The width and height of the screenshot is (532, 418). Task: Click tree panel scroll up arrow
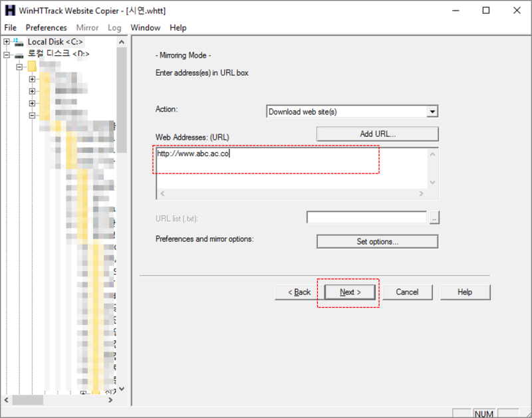point(122,42)
